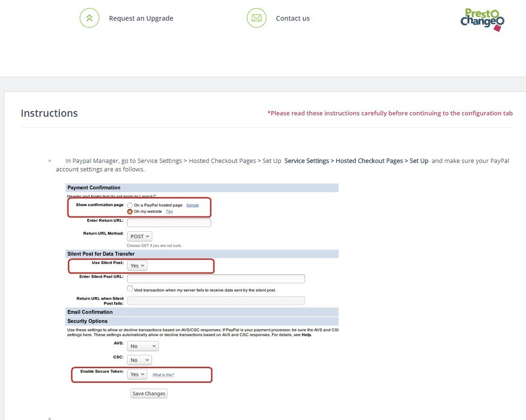The image size is (526, 420).
Task: Select the On my website radio
Action: pos(130,212)
